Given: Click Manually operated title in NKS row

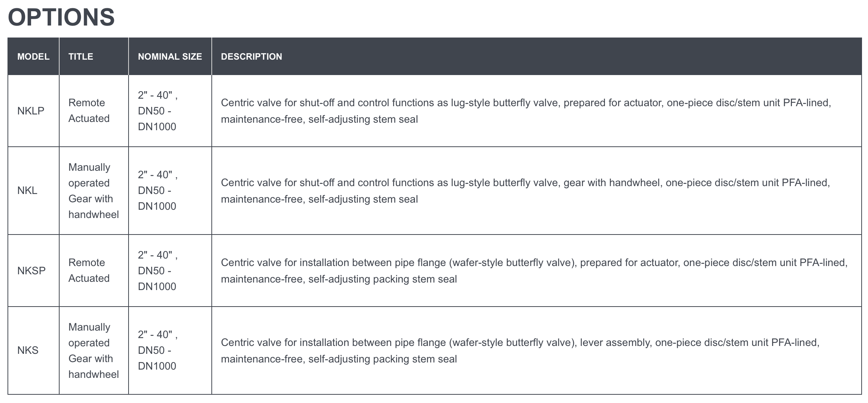Looking at the screenshot, I should click(x=93, y=350).
